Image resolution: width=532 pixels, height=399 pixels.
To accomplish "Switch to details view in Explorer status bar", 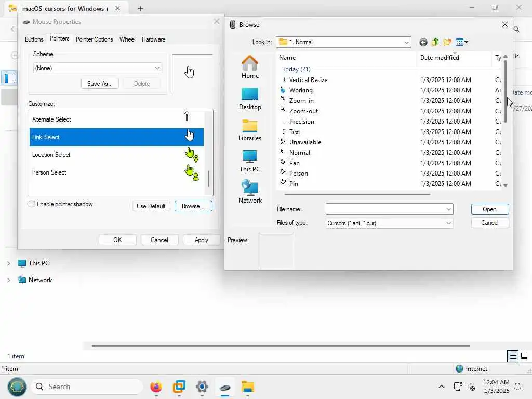I will tap(513, 356).
